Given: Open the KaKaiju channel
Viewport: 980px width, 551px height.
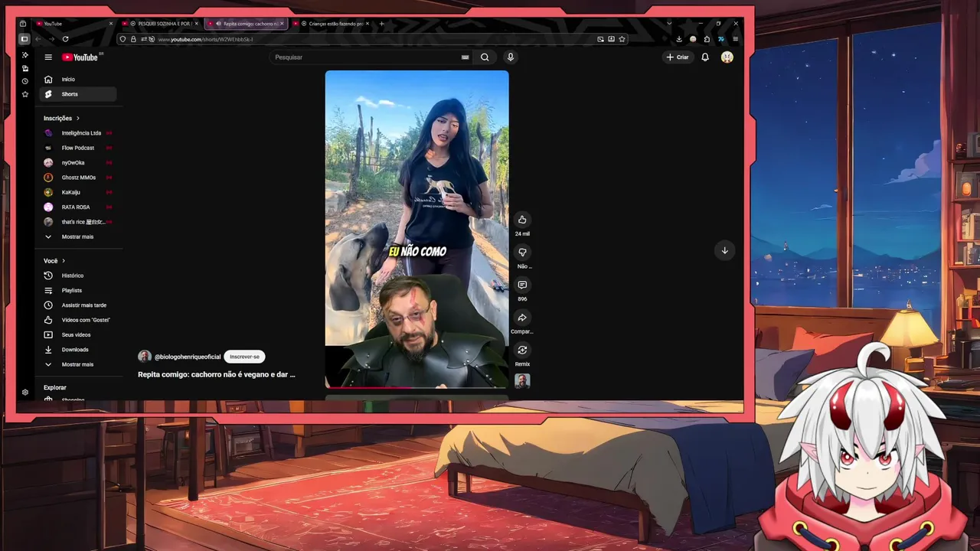Looking at the screenshot, I should [x=80, y=192].
